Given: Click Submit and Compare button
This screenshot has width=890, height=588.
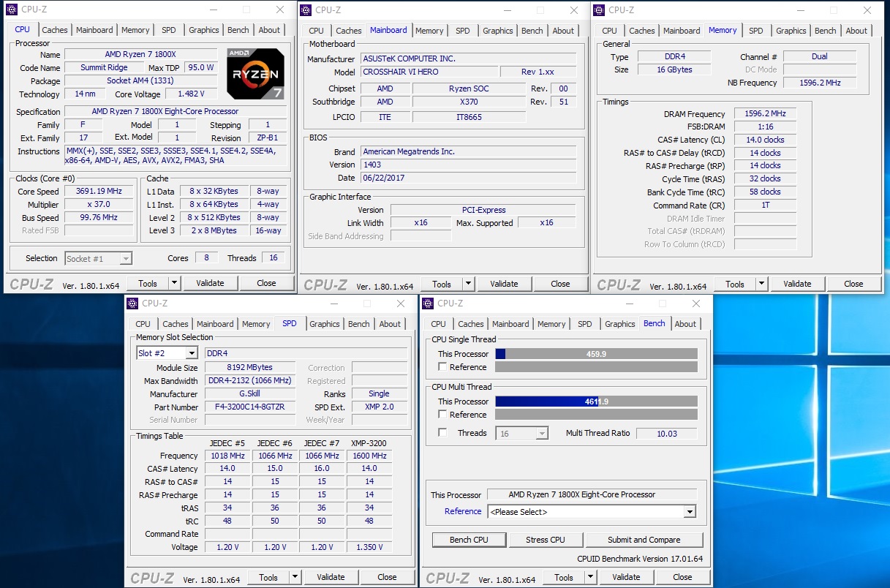Looking at the screenshot, I should tap(644, 540).
